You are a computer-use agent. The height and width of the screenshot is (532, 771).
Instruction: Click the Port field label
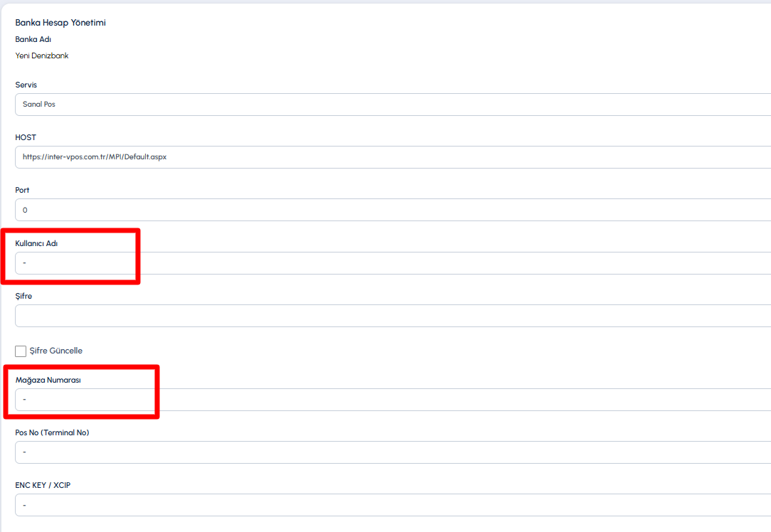click(x=22, y=190)
